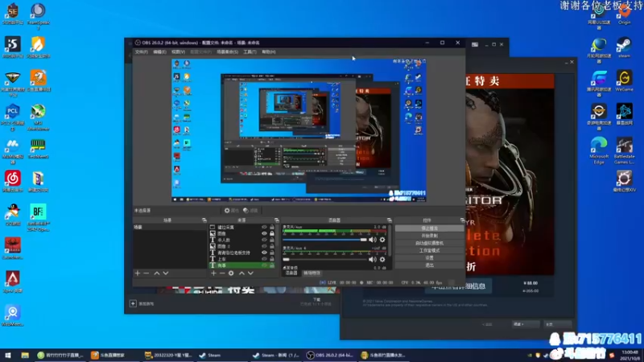Click the add game plus button in Steam window
Image resolution: width=644 pixels, height=362 pixels.
point(133,304)
